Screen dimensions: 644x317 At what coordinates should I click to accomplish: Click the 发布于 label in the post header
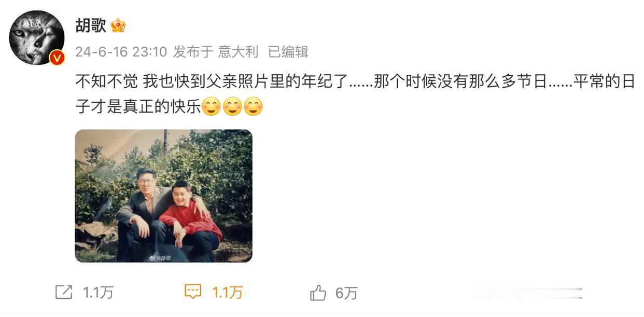(x=193, y=52)
